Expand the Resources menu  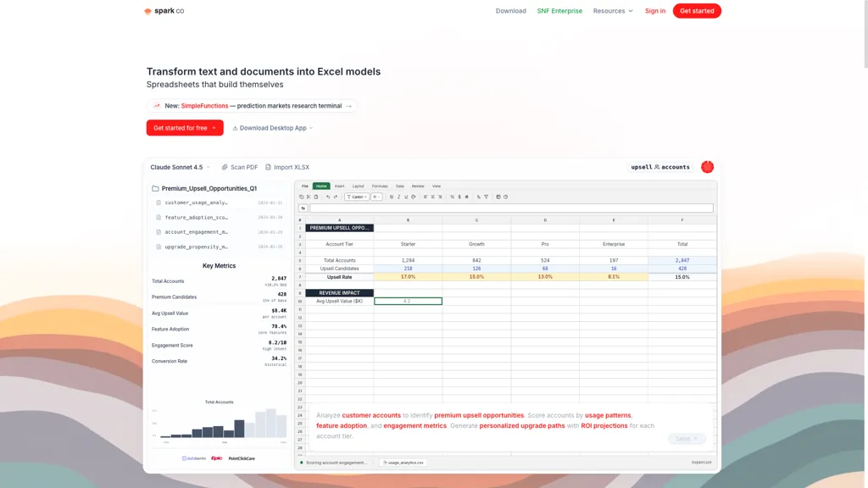click(613, 11)
